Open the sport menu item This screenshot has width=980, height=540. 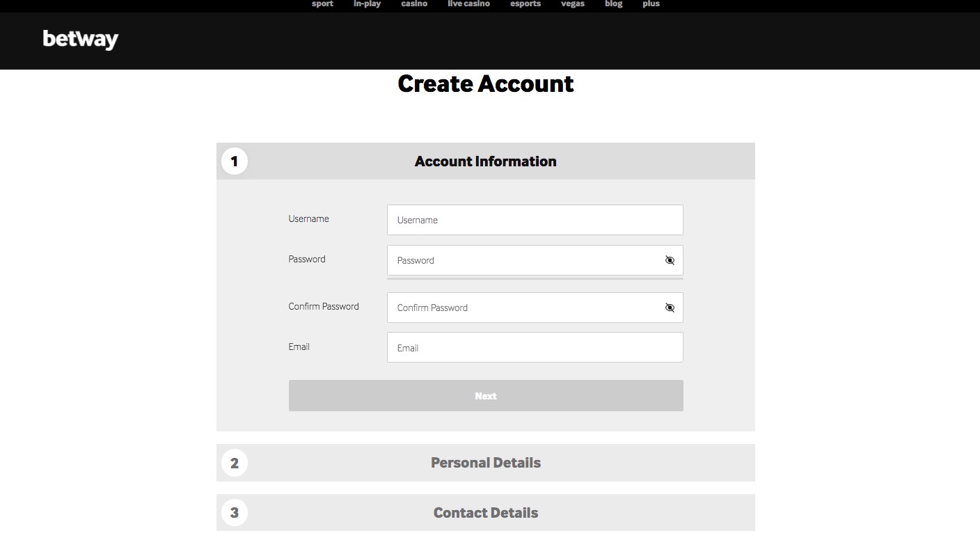click(x=322, y=3)
